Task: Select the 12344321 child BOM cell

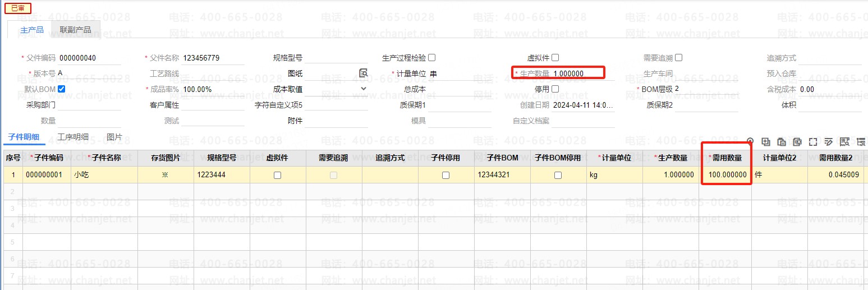Action: coord(502,175)
